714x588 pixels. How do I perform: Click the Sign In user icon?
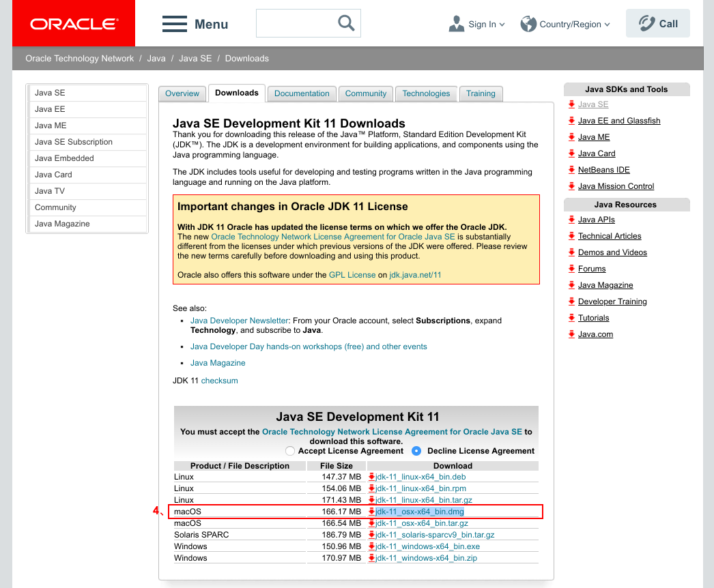click(456, 24)
